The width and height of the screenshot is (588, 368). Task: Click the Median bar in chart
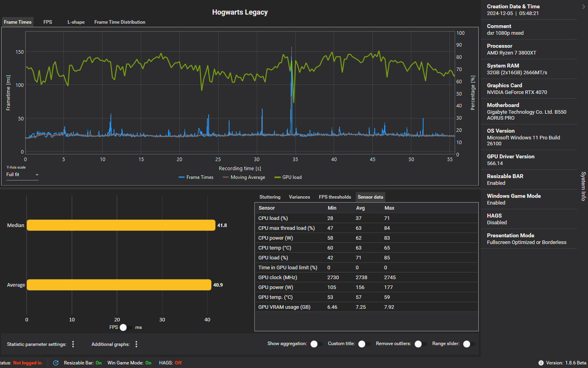121,225
